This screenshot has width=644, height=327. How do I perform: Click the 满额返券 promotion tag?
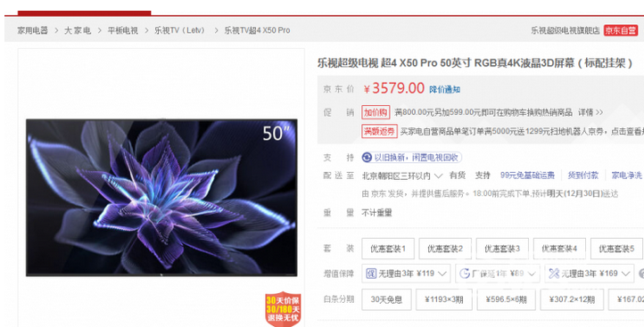[379, 131]
